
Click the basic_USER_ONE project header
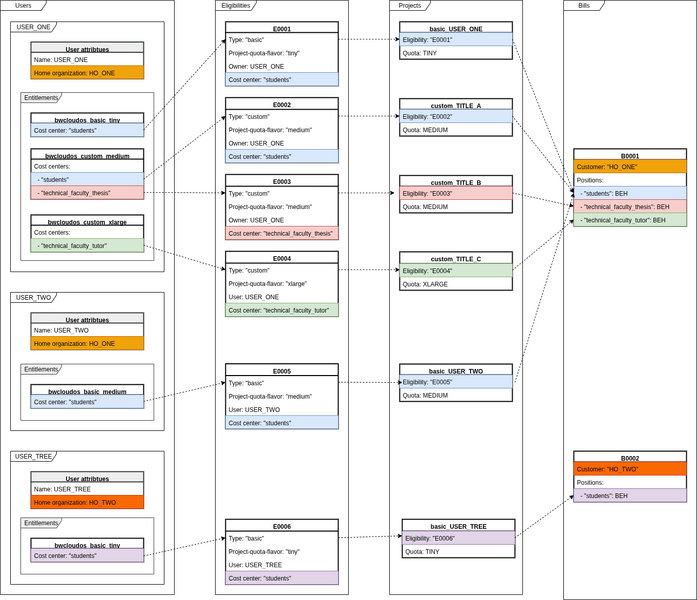(455, 29)
